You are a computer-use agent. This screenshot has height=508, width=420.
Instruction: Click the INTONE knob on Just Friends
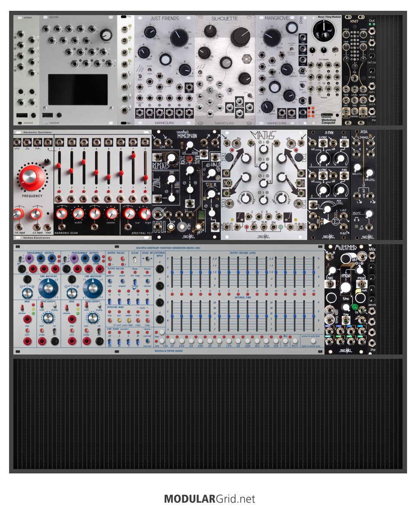(150, 32)
